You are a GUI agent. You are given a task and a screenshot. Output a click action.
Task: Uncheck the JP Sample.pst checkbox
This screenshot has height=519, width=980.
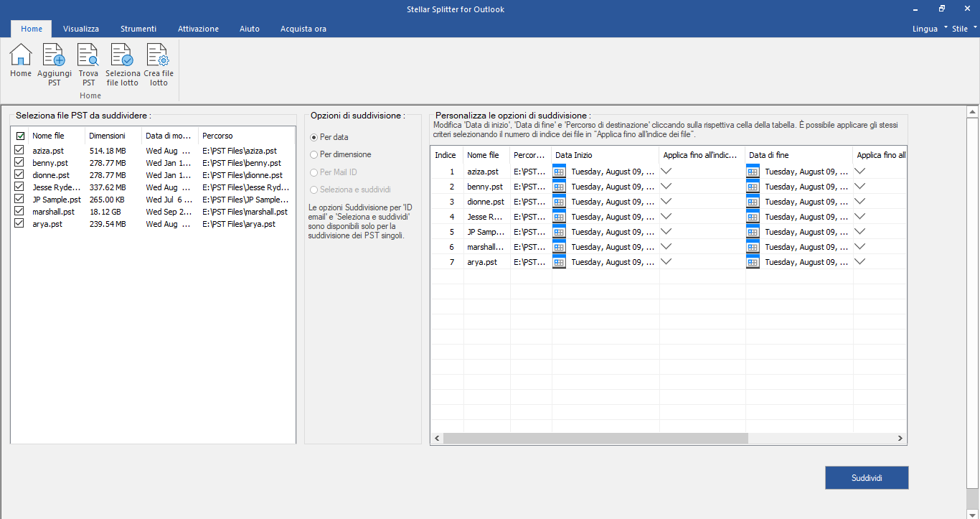click(19, 200)
